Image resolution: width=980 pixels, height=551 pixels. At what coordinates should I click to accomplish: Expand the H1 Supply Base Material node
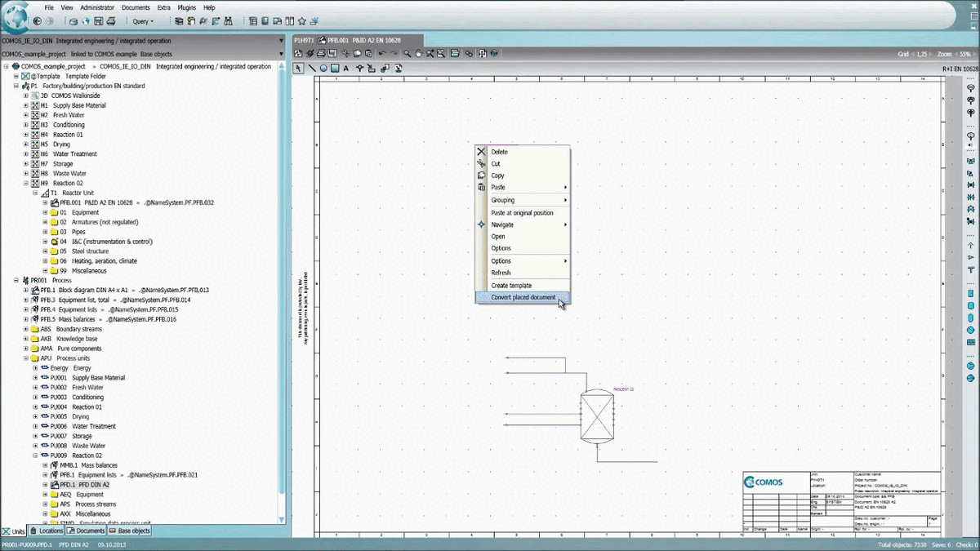(26, 105)
